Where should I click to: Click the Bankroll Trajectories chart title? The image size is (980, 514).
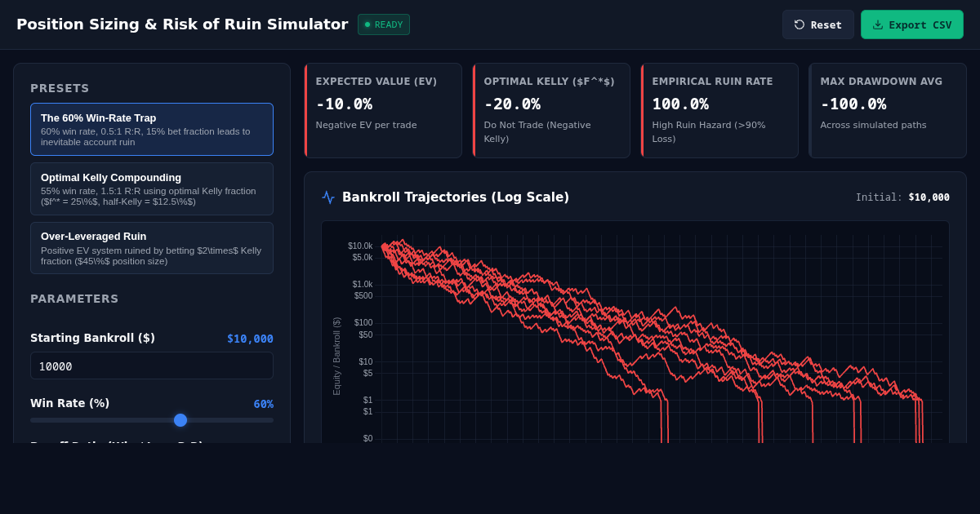(x=456, y=197)
